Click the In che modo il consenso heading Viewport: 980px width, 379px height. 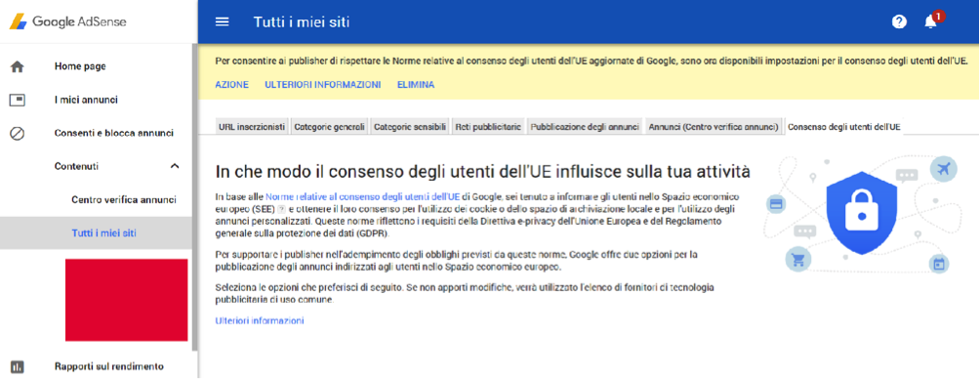click(482, 172)
